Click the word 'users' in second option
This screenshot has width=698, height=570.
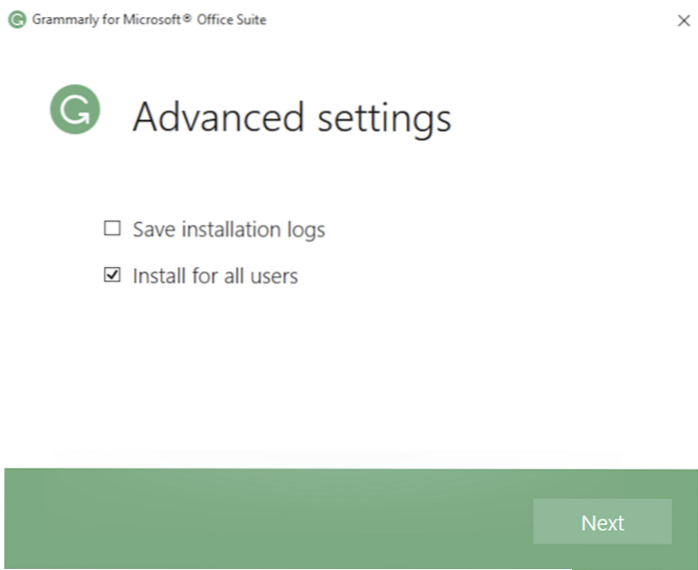[x=273, y=276]
